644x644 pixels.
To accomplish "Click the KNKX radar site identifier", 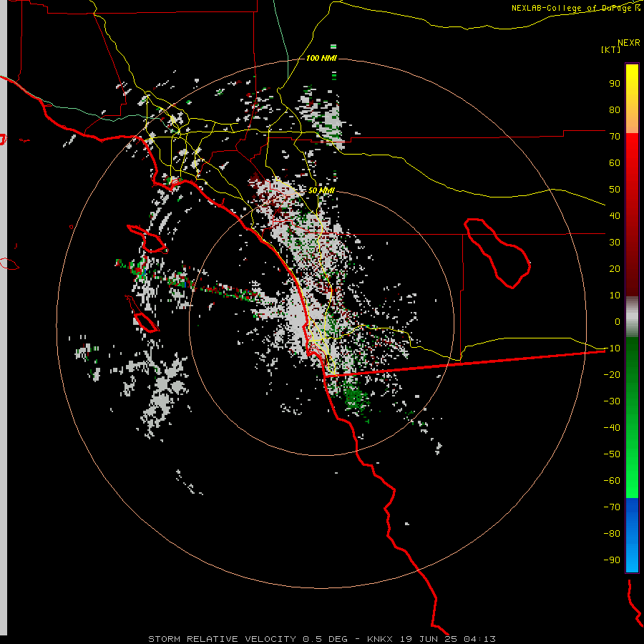I will pyautogui.click(x=380, y=639).
